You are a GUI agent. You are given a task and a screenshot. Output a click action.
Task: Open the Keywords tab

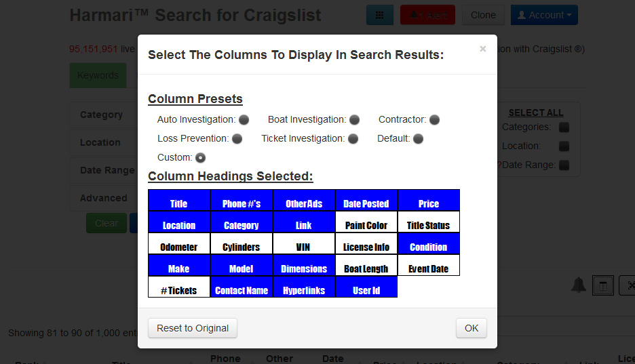point(98,75)
